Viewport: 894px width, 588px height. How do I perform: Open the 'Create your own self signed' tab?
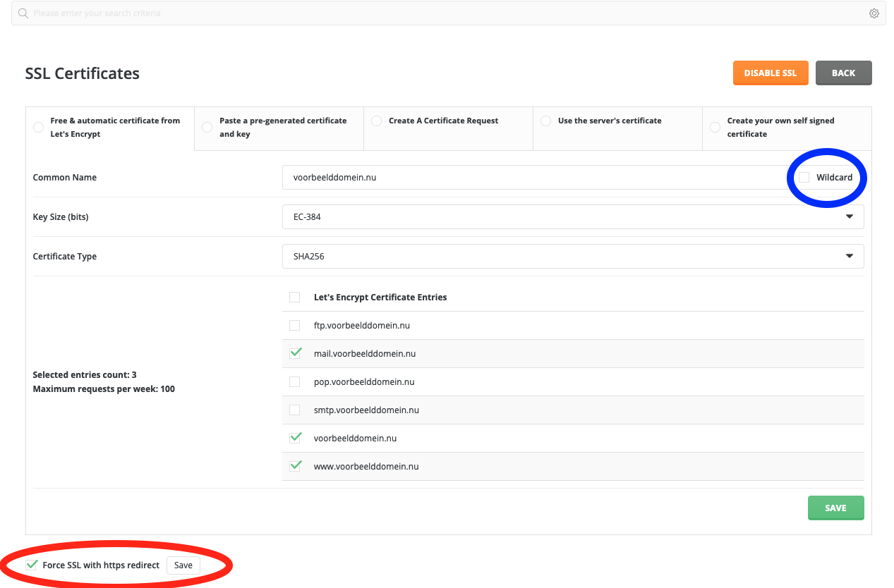tap(787, 128)
